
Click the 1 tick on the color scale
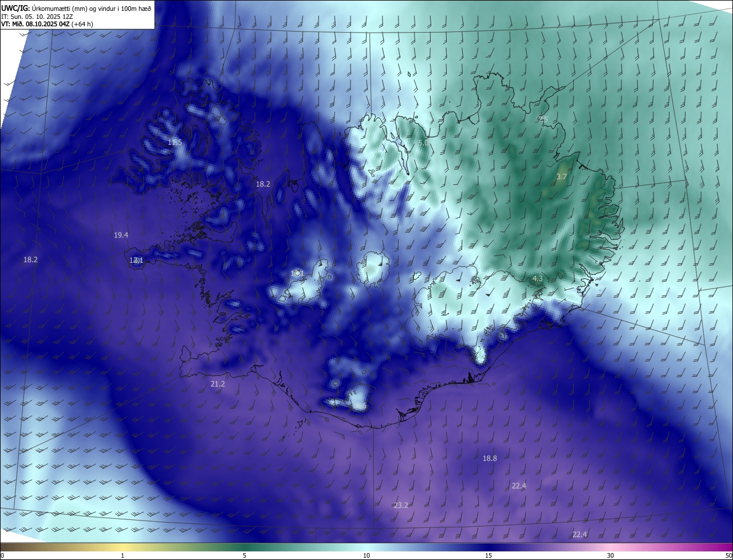click(x=123, y=555)
